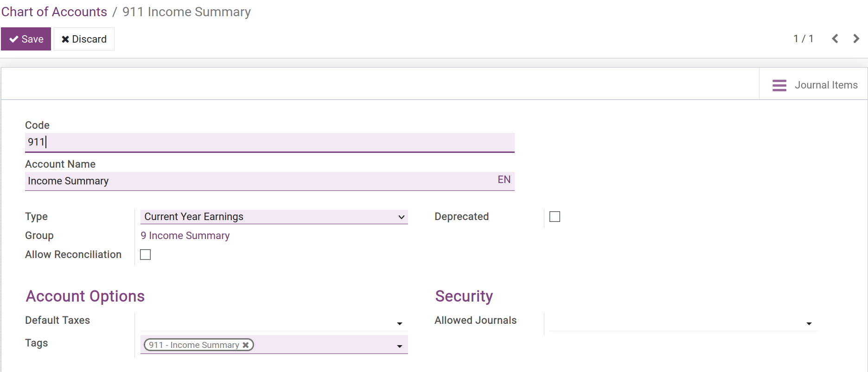
Task: Click into the Code input field
Action: pos(269,142)
